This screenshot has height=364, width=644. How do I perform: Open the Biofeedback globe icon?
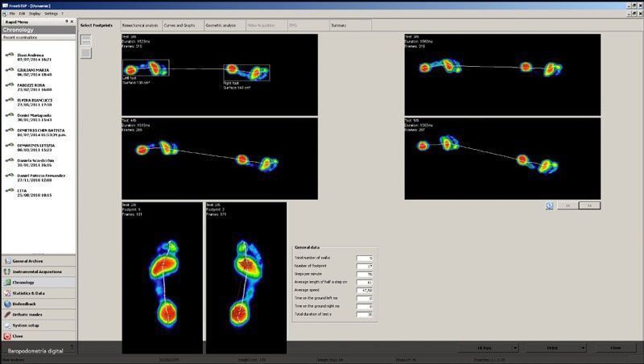[x=7, y=304]
